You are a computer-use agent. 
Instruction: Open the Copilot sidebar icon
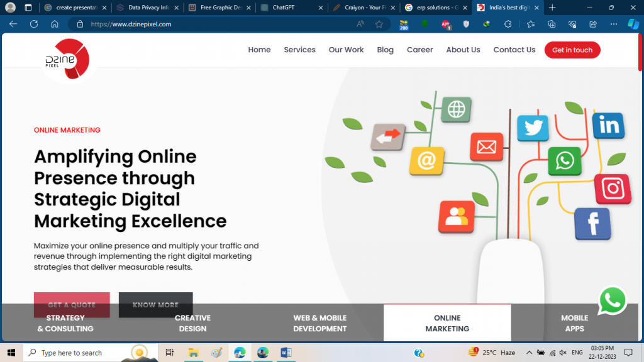tap(633, 25)
